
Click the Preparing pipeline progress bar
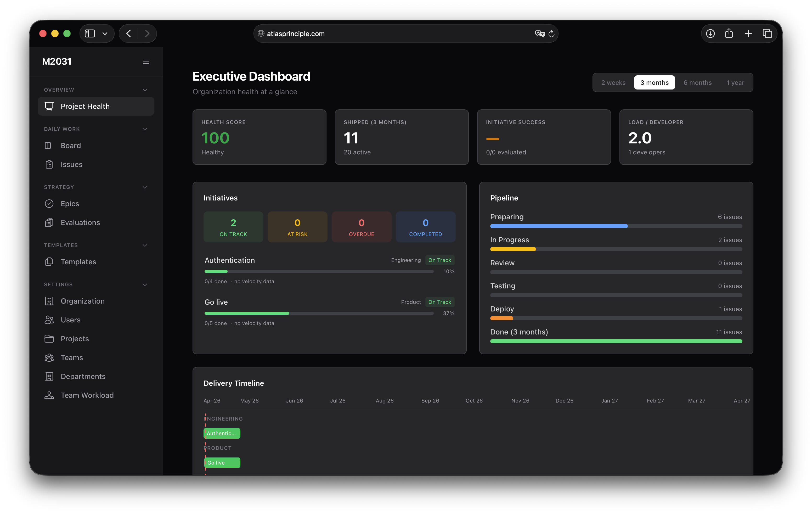[x=616, y=226]
